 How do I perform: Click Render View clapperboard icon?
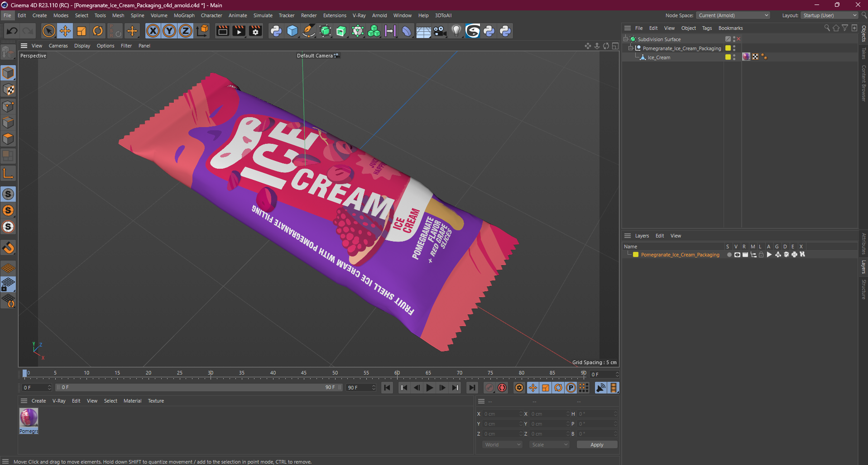tap(222, 31)
